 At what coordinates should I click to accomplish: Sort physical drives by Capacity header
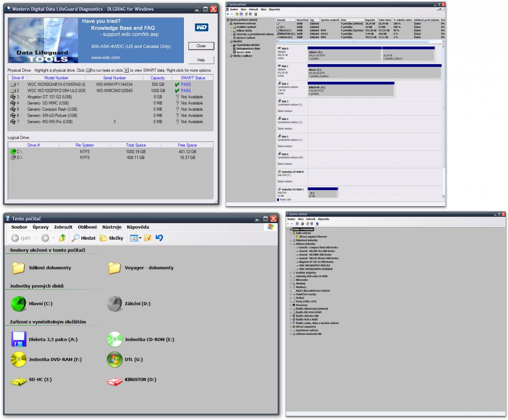[x=158, y=78]
